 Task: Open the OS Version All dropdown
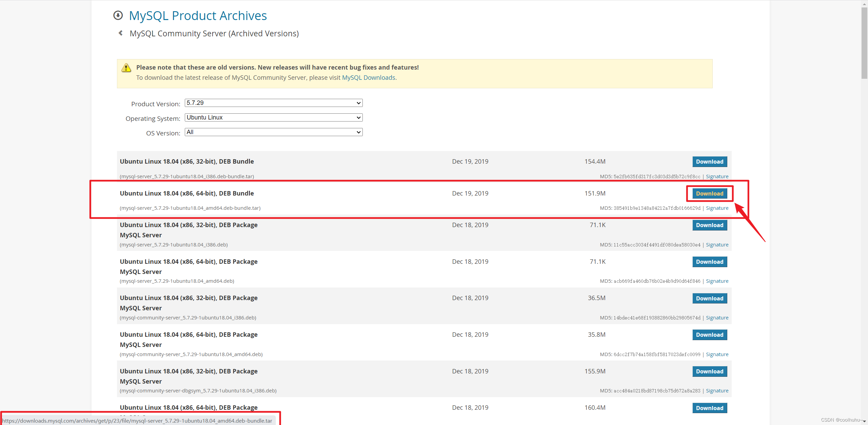(x=273, y=132)
